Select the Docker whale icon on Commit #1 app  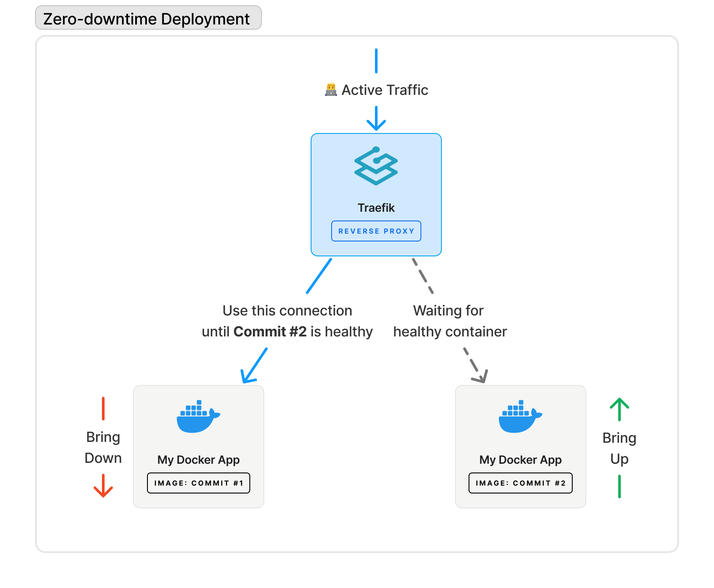pyautogui.click(x=198, y=416)
